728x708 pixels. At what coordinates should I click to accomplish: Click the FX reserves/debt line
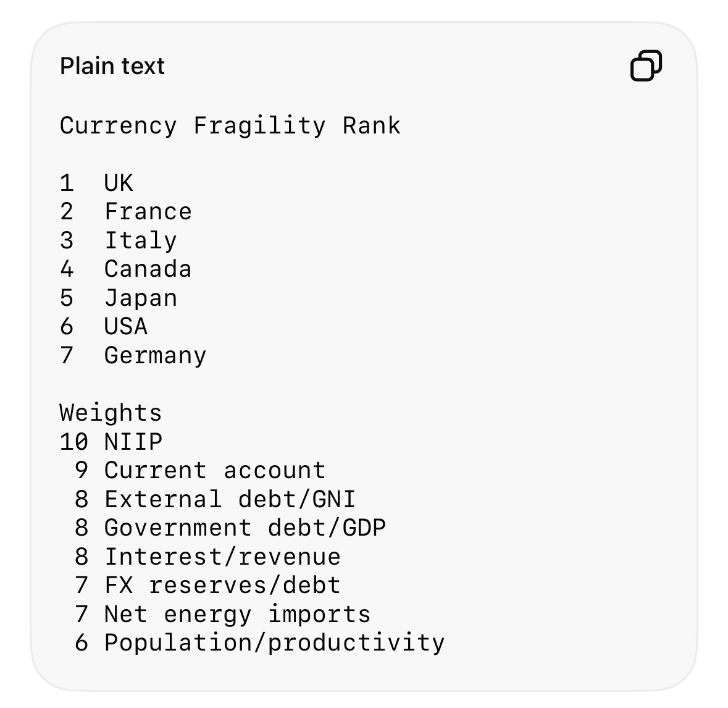[x=207, y=585]
